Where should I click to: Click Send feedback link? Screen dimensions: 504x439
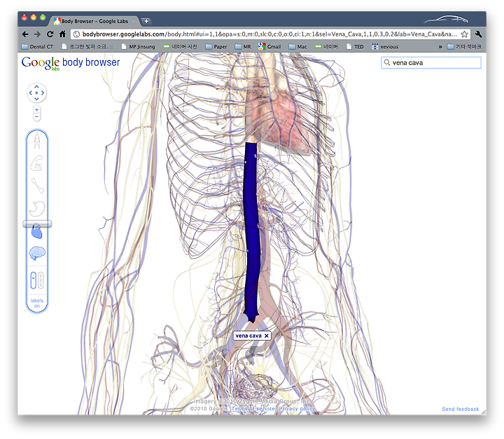461,409
